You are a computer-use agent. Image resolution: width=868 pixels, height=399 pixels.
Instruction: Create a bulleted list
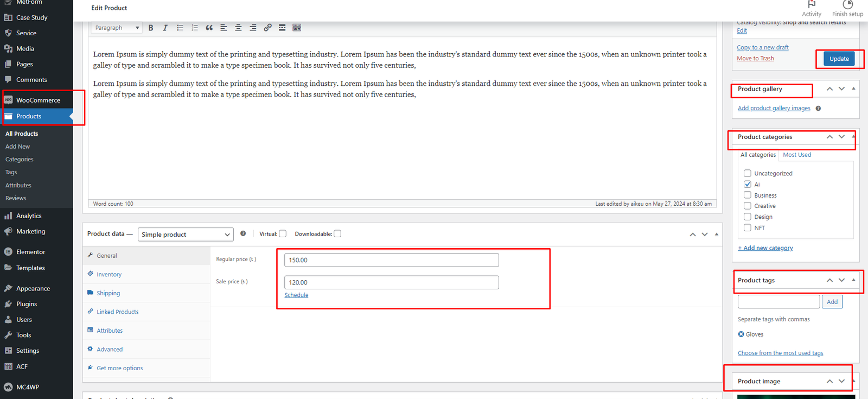point(180,28)
